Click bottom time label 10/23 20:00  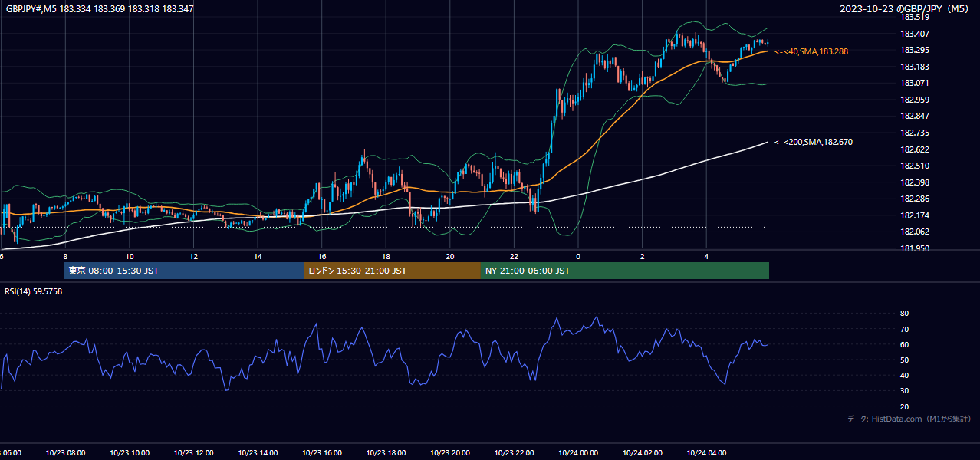coord(450,452)
